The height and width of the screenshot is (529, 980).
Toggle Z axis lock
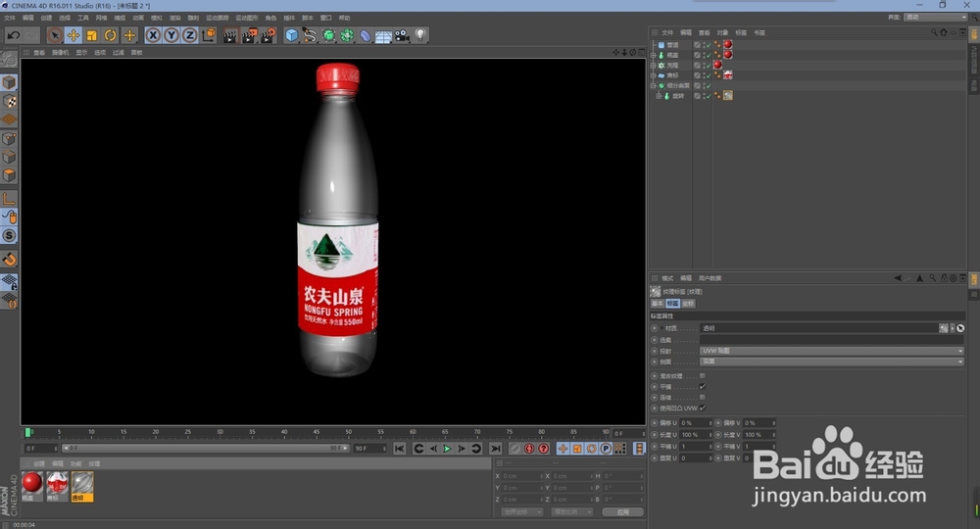(x=190, y=35)
